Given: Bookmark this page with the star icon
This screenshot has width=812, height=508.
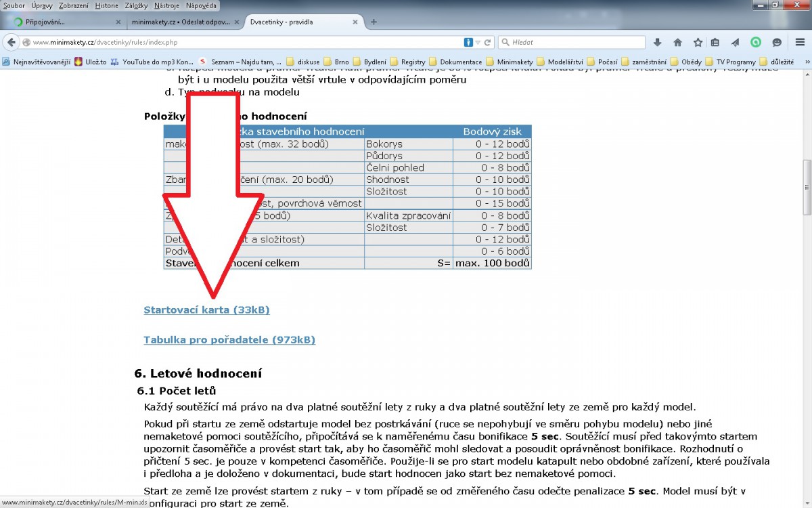Looking at the screenshot, I should 698,42.
